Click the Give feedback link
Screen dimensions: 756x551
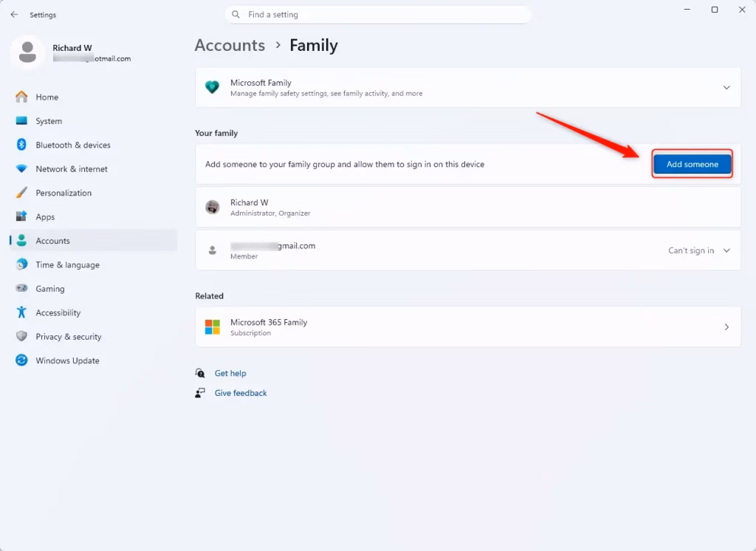coord(241,393)
